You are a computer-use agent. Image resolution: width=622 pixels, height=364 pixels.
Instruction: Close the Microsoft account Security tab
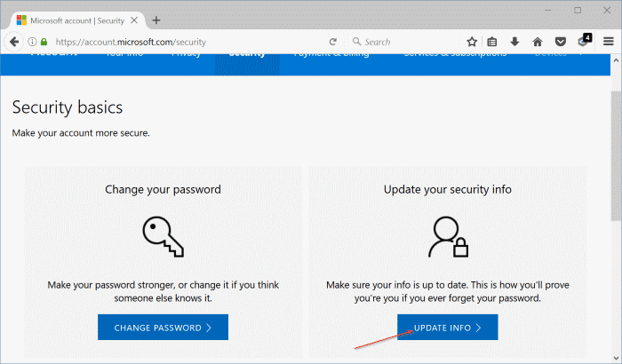(x=134, y=20)
